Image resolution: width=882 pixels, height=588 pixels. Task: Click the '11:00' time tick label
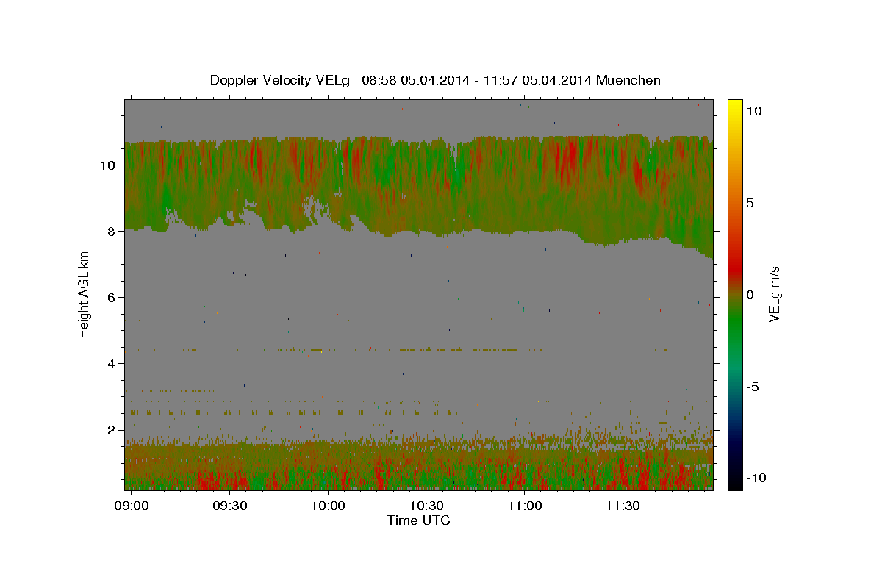525,506
